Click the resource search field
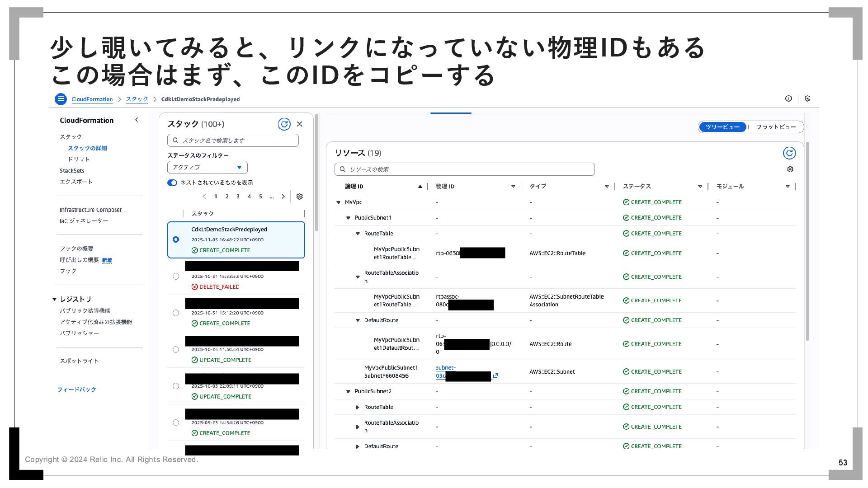The width and height of the screenshot is (868, 488). tap(465, 169)
